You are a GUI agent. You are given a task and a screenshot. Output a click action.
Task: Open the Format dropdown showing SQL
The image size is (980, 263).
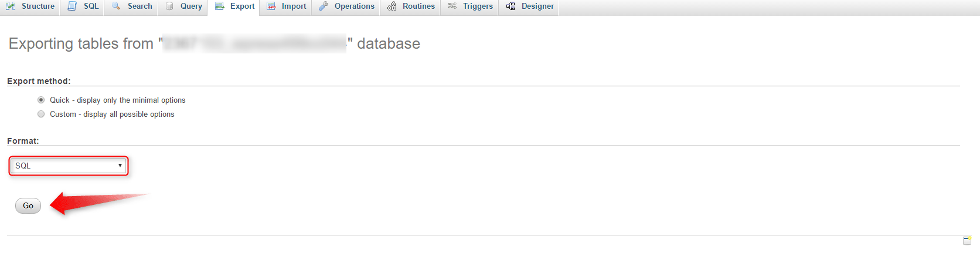(69, 166)
